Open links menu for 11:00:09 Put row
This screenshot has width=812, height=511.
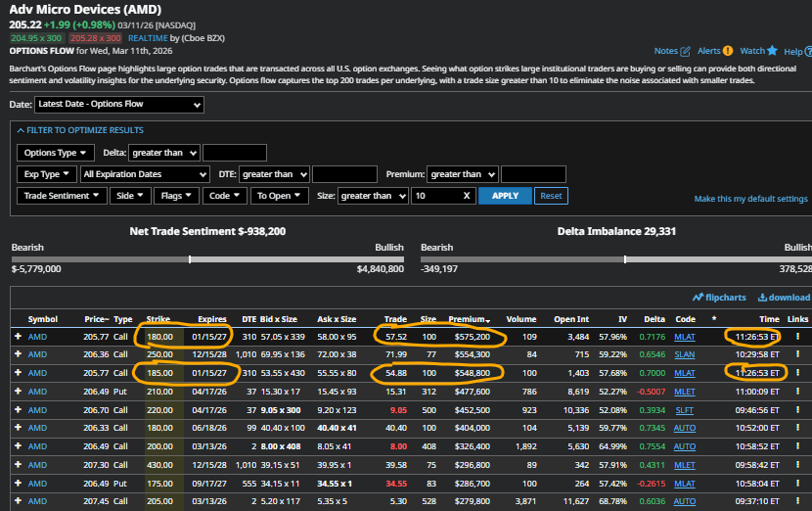coord(798,391)
